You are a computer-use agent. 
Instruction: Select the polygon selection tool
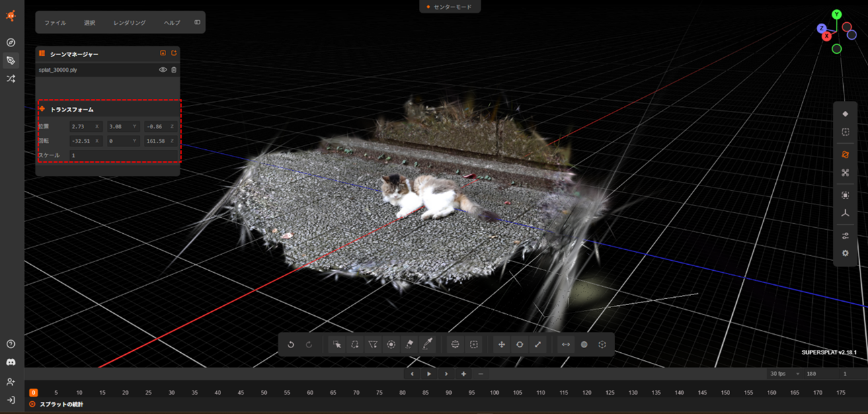pos(372,345)
